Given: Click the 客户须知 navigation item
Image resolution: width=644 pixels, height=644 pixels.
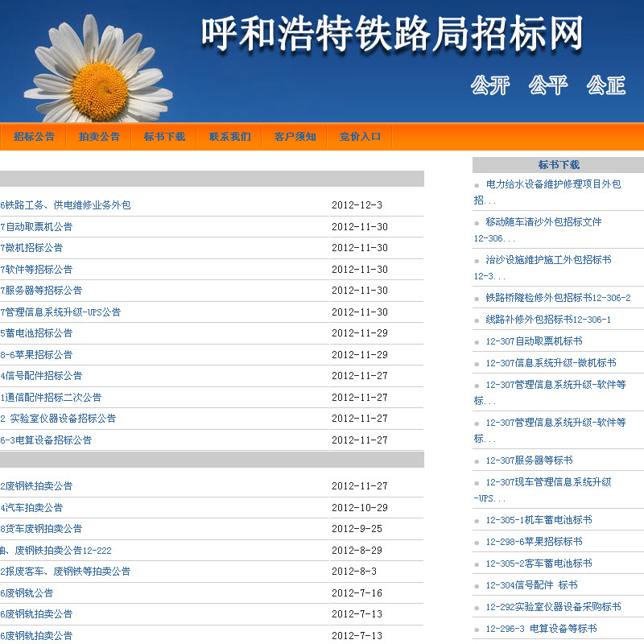Looking at the screenshot, I should click(295, 137).
